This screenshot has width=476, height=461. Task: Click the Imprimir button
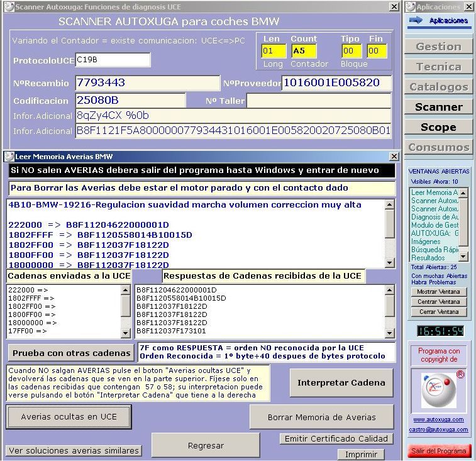click(x=361, y=454)
